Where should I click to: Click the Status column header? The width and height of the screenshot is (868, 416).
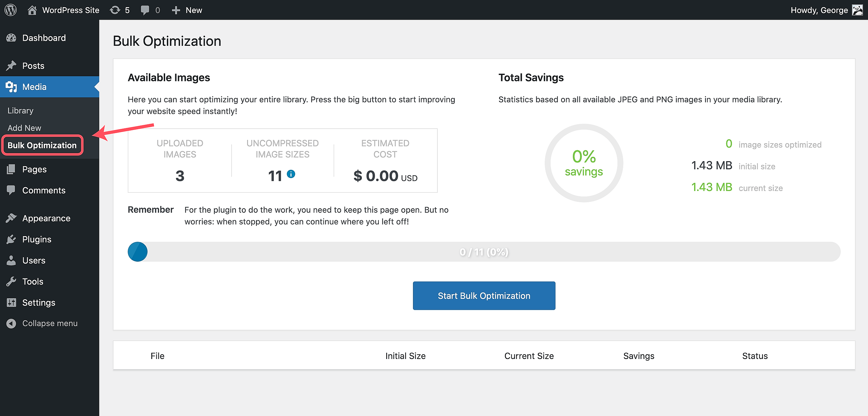coord(755,356)
